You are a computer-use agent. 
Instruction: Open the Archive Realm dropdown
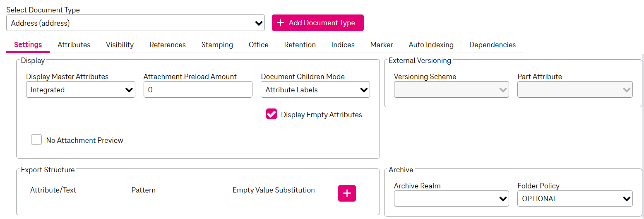pyautogui.click(x=452, y=199)
